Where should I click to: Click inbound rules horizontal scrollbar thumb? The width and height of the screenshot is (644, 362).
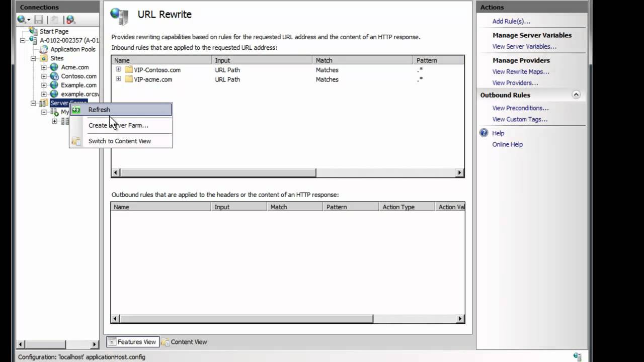(218, 173)
